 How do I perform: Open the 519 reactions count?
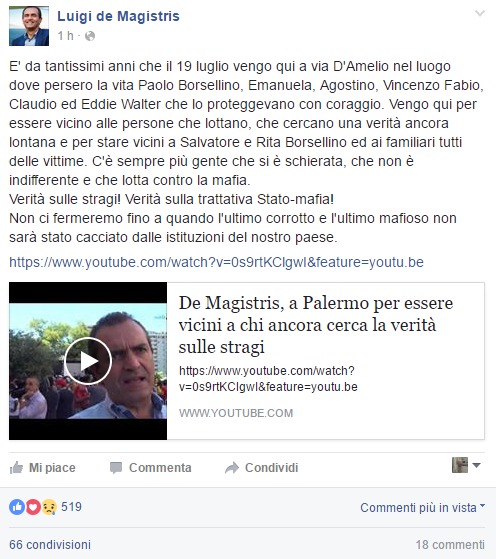tap(71, 507)
